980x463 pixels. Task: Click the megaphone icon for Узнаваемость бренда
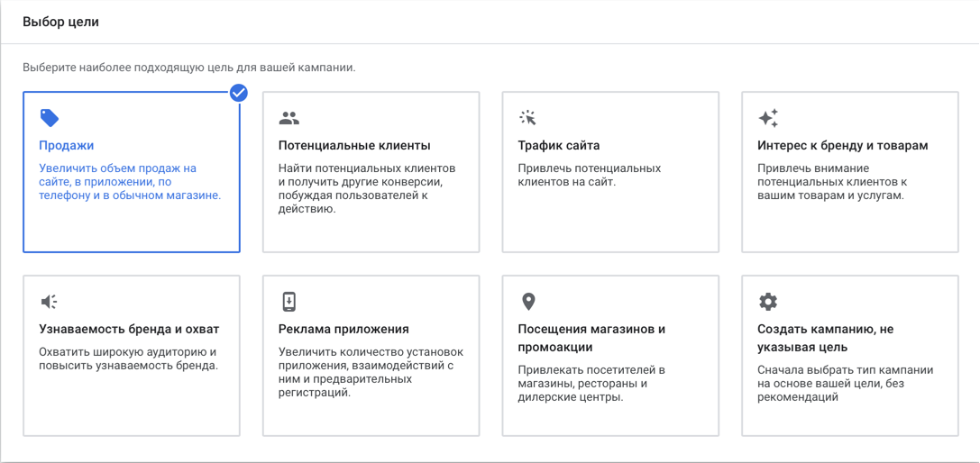(49, 302)
